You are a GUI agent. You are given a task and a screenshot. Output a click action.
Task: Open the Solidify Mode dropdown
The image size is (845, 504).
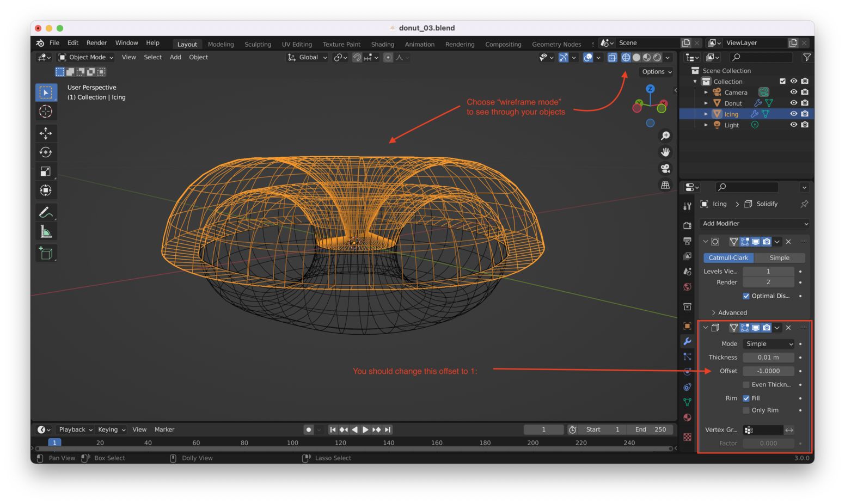point(768,344)
